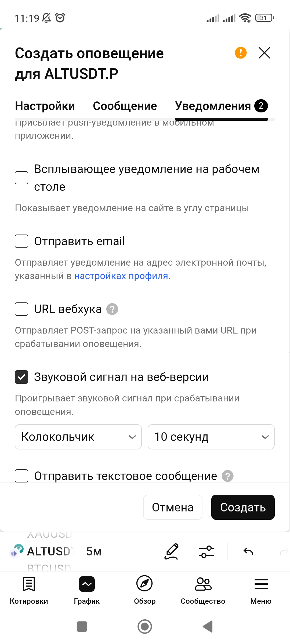The width and height of the screenshot is (290, 644).
Task: Open the drawing pencil tool
Action: click(171, 551)
